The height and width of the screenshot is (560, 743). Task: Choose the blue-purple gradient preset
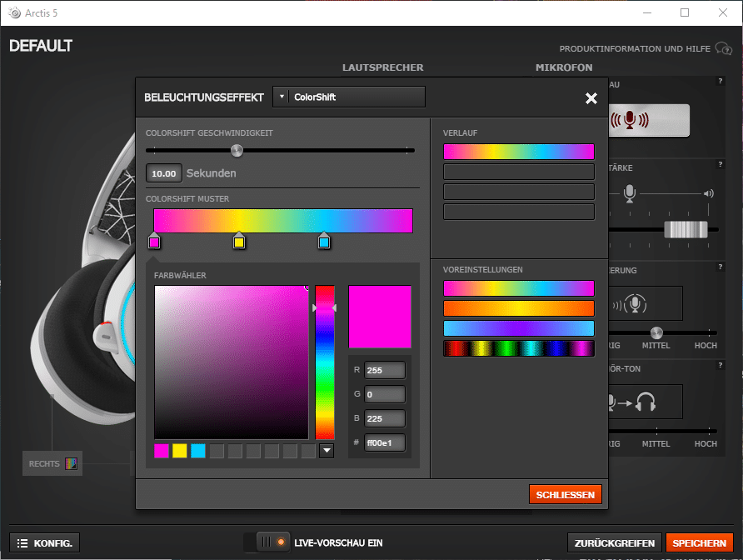[519, 328]
